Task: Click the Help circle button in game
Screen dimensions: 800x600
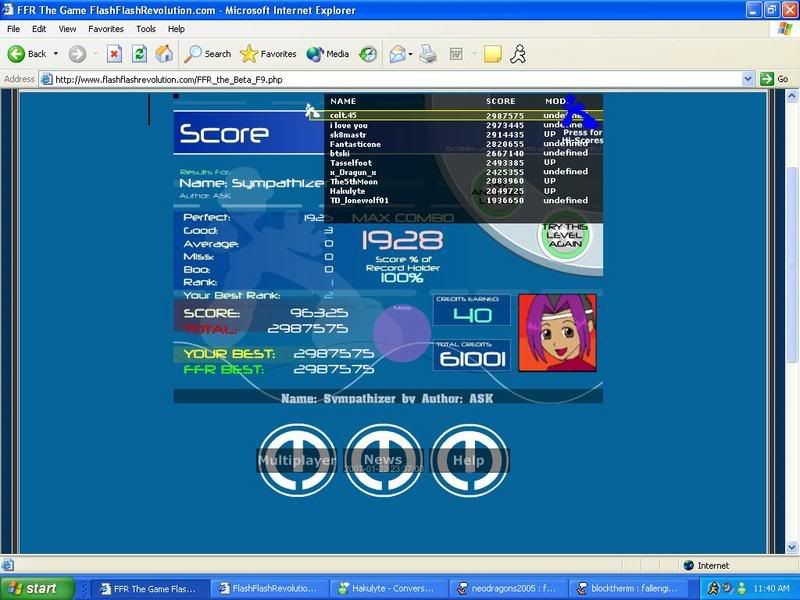Action: (x=469, y=460)
